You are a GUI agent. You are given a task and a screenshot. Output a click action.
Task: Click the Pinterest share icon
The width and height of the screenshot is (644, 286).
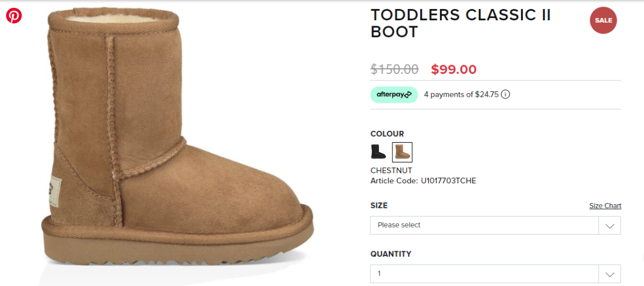[x=14, y=16]
